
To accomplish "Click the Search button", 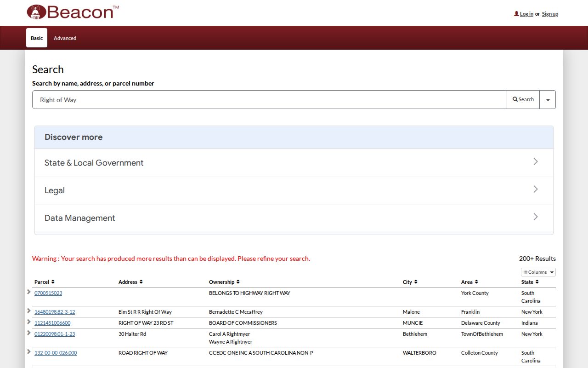I will pyautogui.click(x=523, y=100).
